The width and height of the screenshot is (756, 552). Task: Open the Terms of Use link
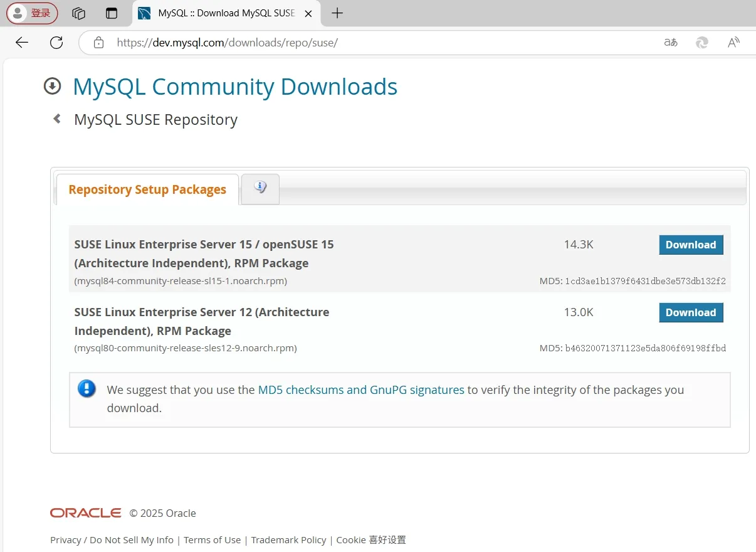tap(212, 540)
